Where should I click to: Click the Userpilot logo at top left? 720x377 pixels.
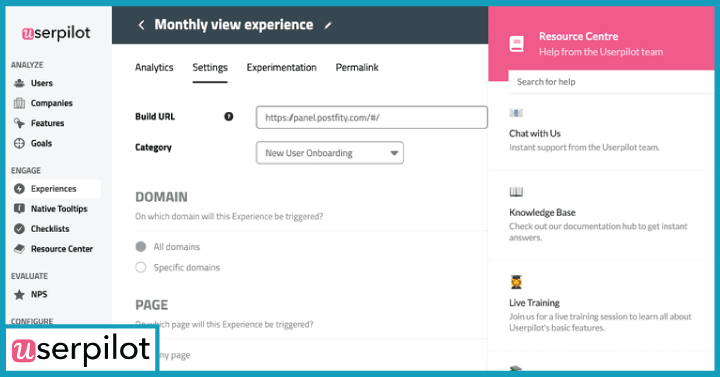(x=56, y=33)
